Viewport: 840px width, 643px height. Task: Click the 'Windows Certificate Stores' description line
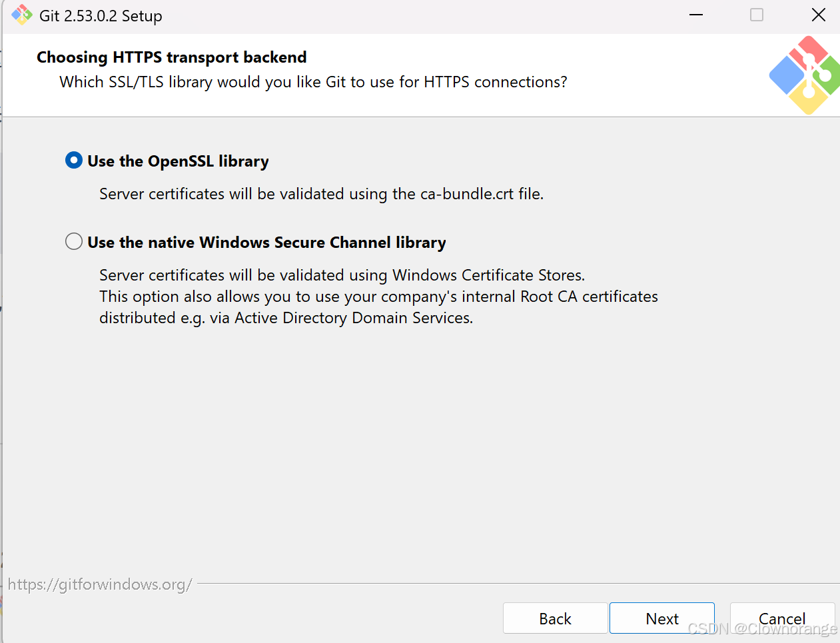tap(342, 275)
